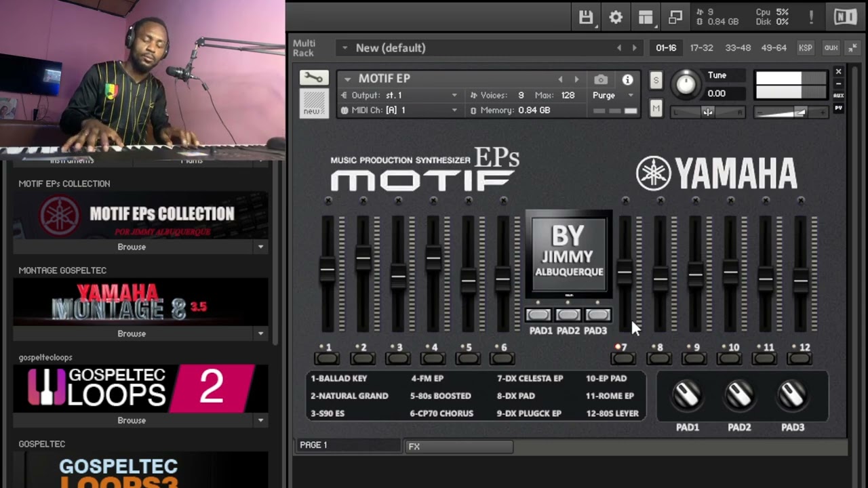
Task: Load previous instrument with MOTIF EP left arrow
Action: (560, 79)
